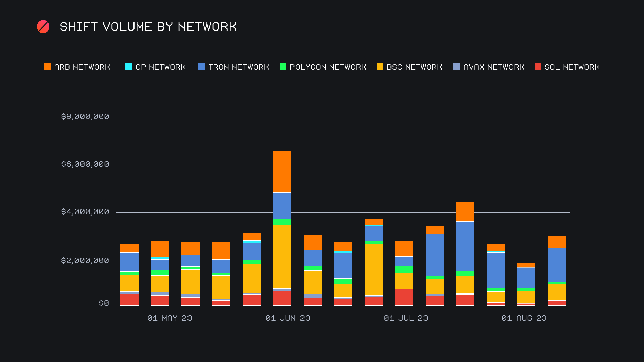Toggle the SOL NETWORK legend label

(572, 67)
